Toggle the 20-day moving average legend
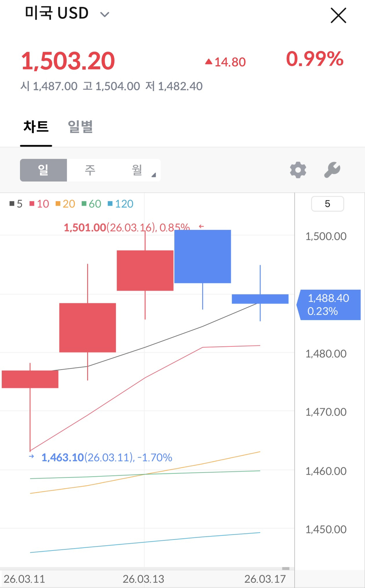Screen dimensions: 365x588 pyautogui.click(x=65, y=204)
